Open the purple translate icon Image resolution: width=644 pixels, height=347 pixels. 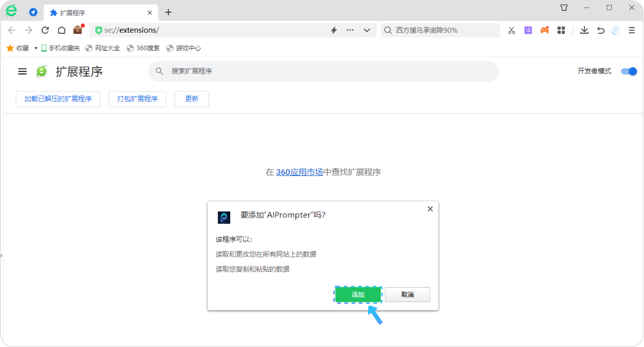pyautogui.click(x=528, y=30)
